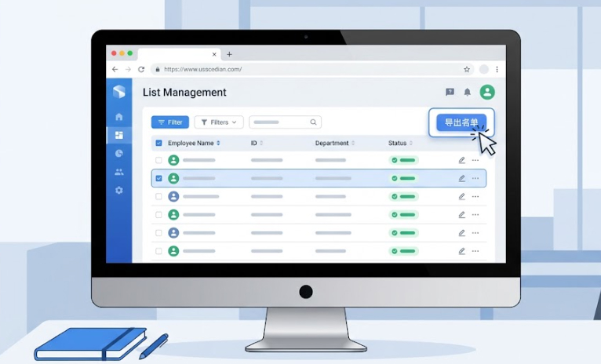
Task: Open a new browser tab with plus
Action: [x=229, y=54]
